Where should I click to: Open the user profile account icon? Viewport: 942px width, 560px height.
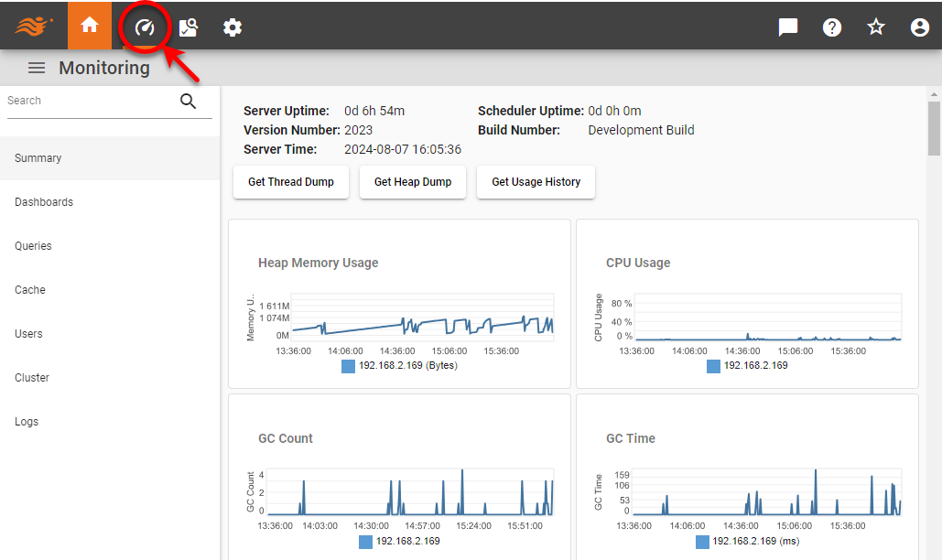(919, 27)
